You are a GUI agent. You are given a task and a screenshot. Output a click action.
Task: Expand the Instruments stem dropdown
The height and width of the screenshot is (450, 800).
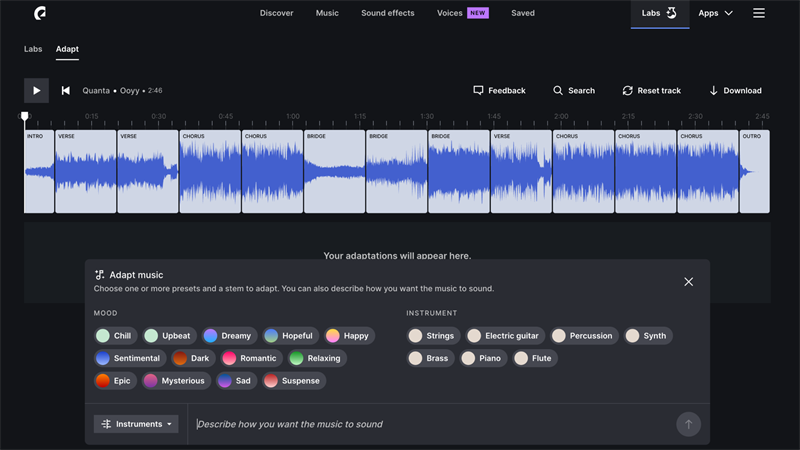[x=136, y=424]
